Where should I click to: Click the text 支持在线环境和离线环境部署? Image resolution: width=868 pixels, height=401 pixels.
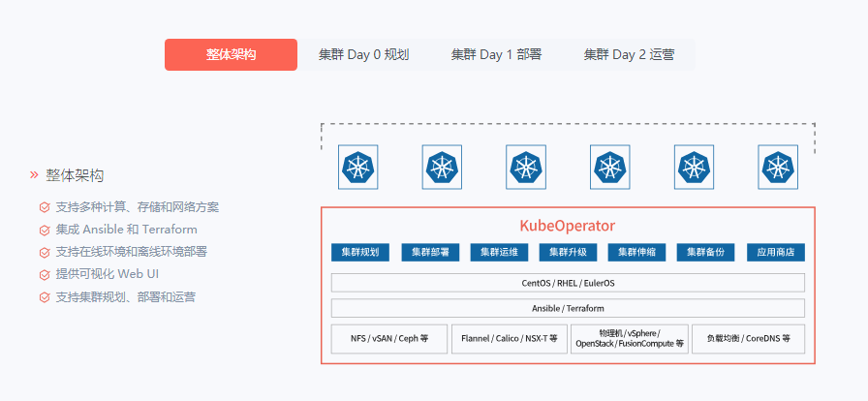pyautogui.click(x=131, y=253)
